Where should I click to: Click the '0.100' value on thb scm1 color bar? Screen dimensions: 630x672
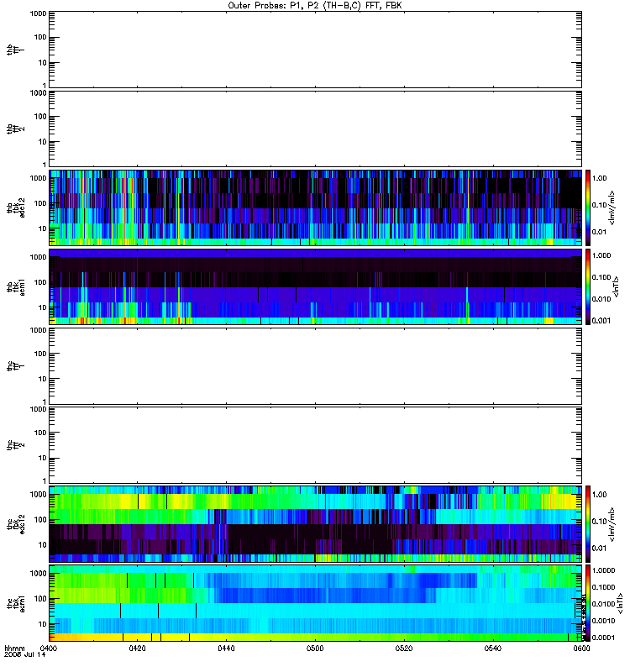point(601,277)
